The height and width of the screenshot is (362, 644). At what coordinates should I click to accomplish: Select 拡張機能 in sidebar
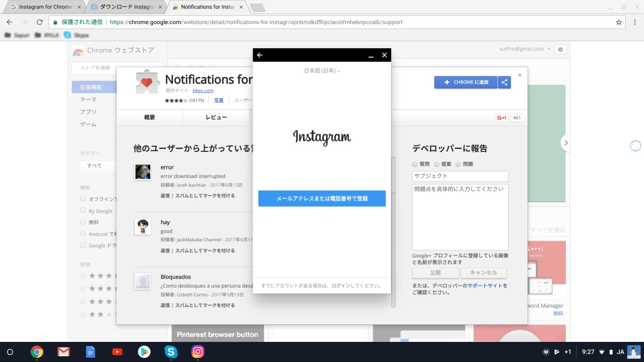(94, 87)
